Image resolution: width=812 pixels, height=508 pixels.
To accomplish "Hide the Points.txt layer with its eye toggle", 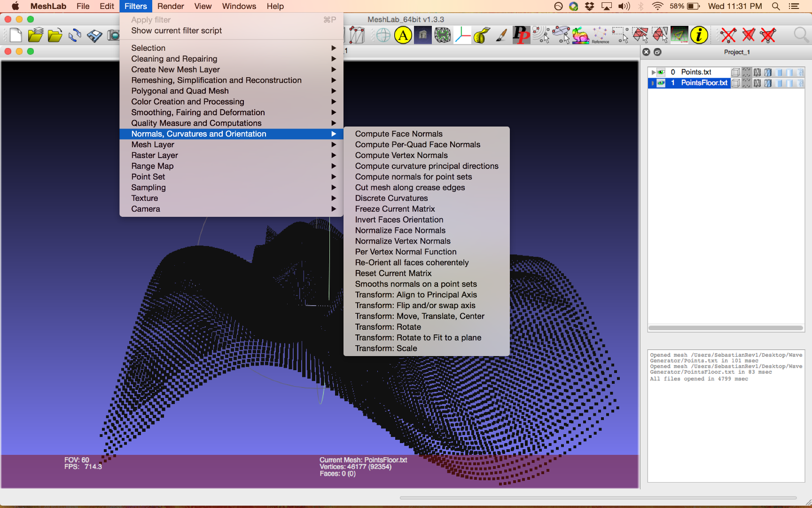I will (x=661, y=72).
